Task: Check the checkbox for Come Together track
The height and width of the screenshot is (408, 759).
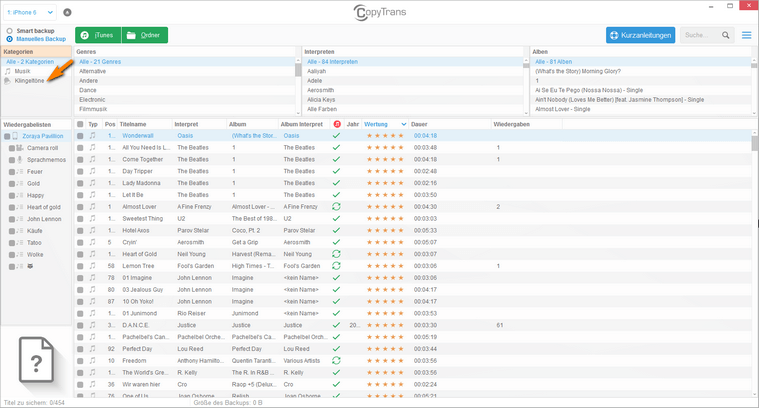Action: tap(80, 160)
